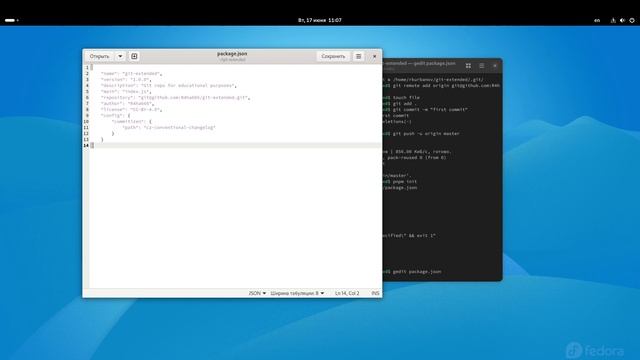Click the "version" line in the editor
This screenshot has width=640, height=360.
pos(126,80)
